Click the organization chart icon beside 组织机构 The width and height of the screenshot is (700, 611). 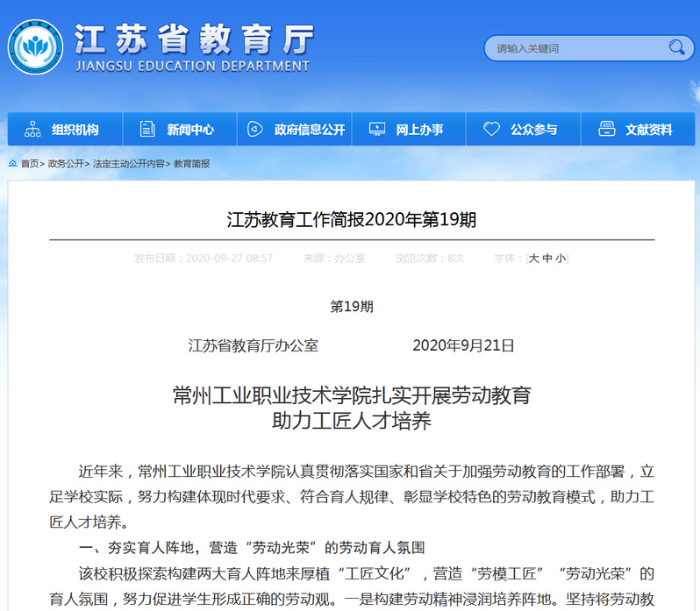tap(33, 129)
